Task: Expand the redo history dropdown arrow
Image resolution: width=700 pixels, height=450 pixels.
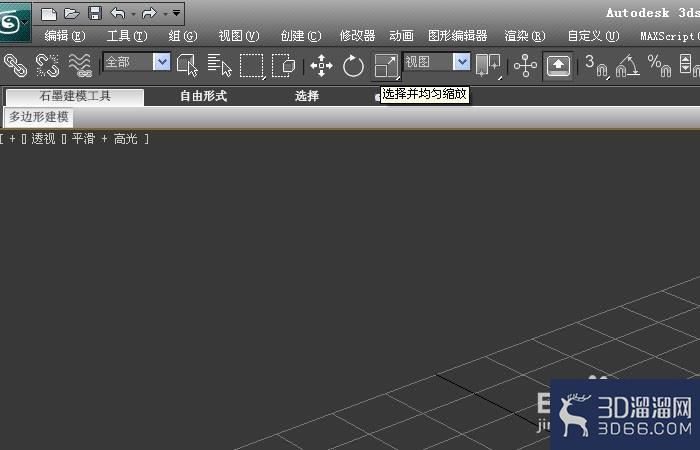Action: click(x=165, y=14)
